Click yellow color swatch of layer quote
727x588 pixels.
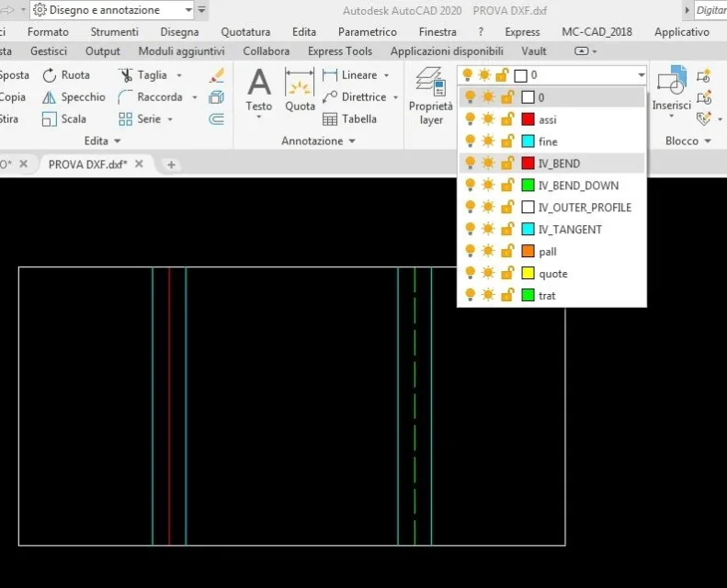tap(528, 273)
